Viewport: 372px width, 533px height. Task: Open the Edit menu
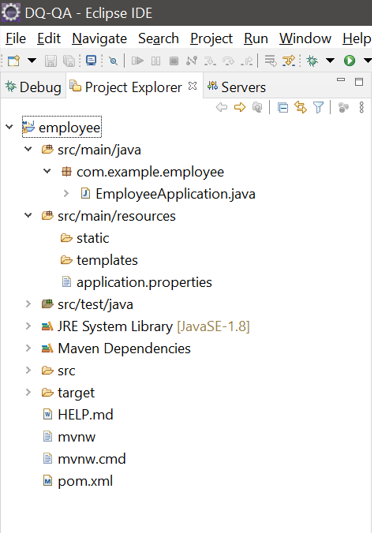pyautogui.click(x=49, y=38)
